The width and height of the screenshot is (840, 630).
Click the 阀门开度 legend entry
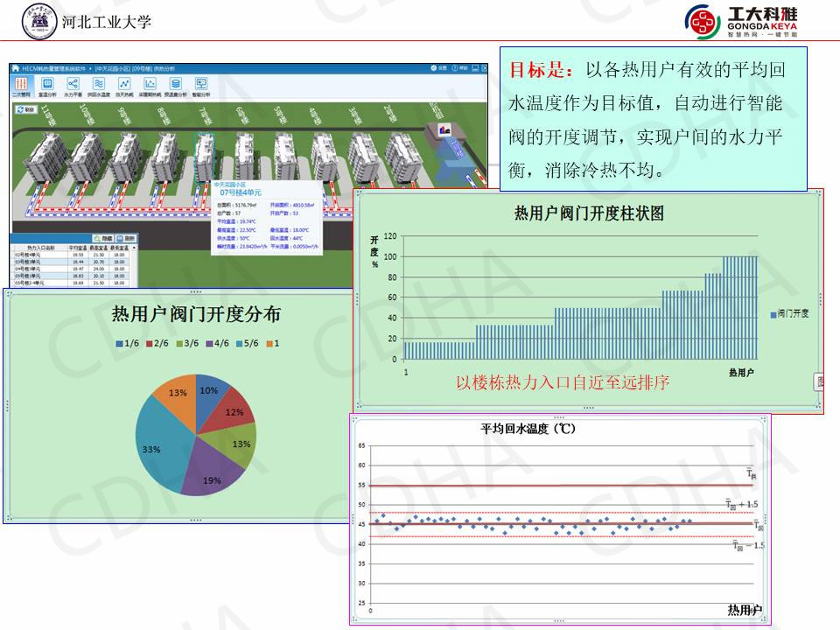(x=789, y=313)
